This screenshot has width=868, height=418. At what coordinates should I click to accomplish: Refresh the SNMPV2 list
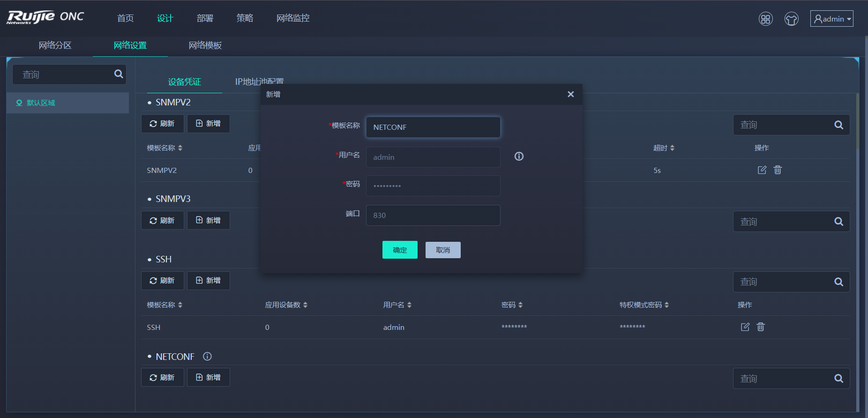pos(162,124)
